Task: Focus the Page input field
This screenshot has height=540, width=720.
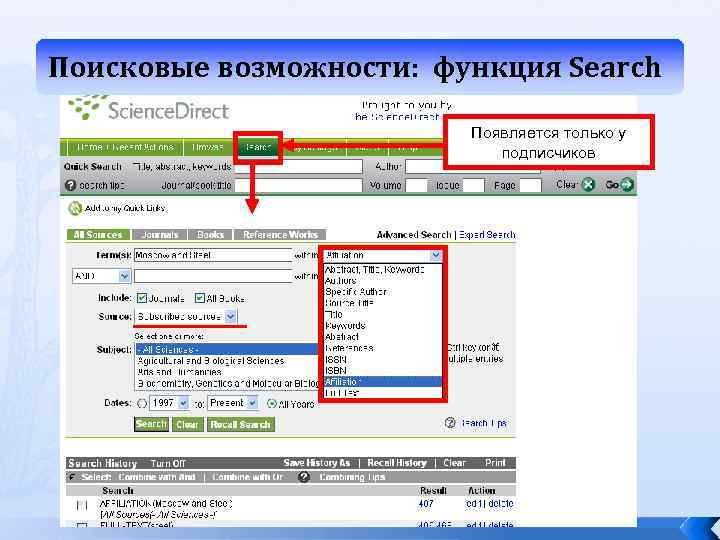Action: (x=531, y=186)
